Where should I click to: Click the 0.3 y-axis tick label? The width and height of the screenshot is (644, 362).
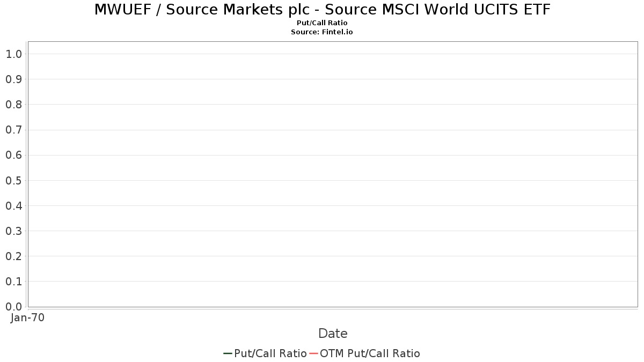[x=13, y=231]
